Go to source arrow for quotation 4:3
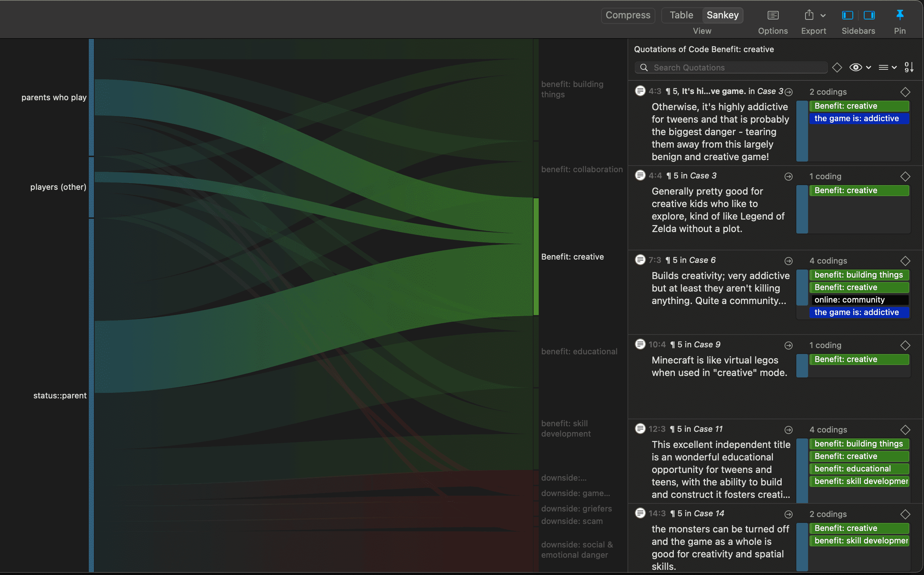 tap(789, 92)
